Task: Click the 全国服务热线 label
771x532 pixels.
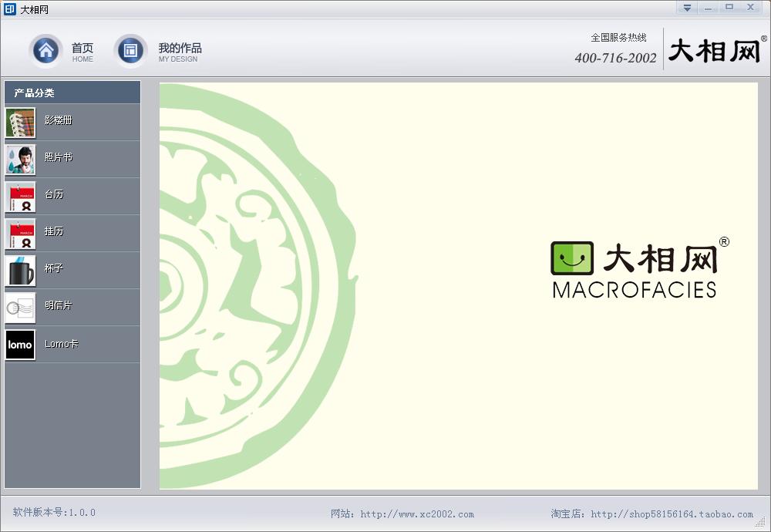Action: (x=618, y=37)
